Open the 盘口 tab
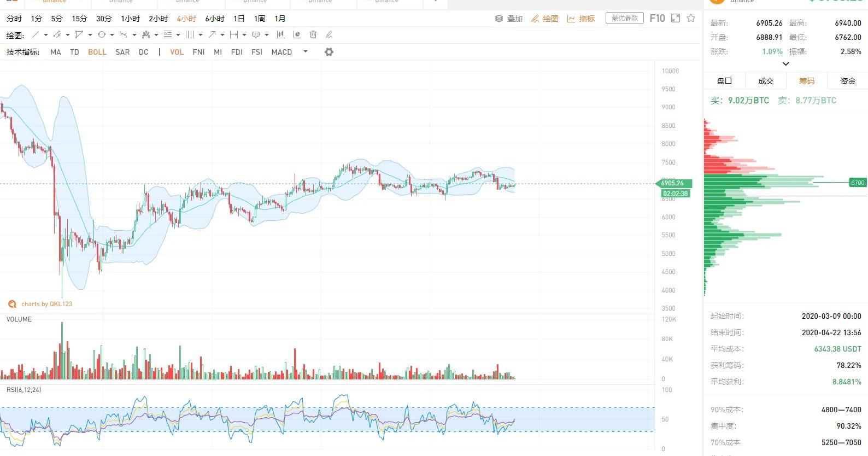This screenshot has height=456, width=868. [x=724, y=81]
